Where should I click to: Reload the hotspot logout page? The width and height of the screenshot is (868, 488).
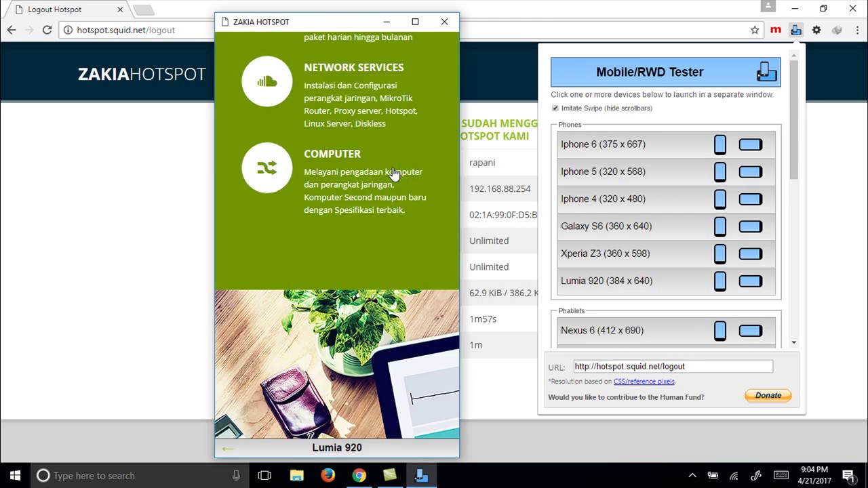point(47,30)
